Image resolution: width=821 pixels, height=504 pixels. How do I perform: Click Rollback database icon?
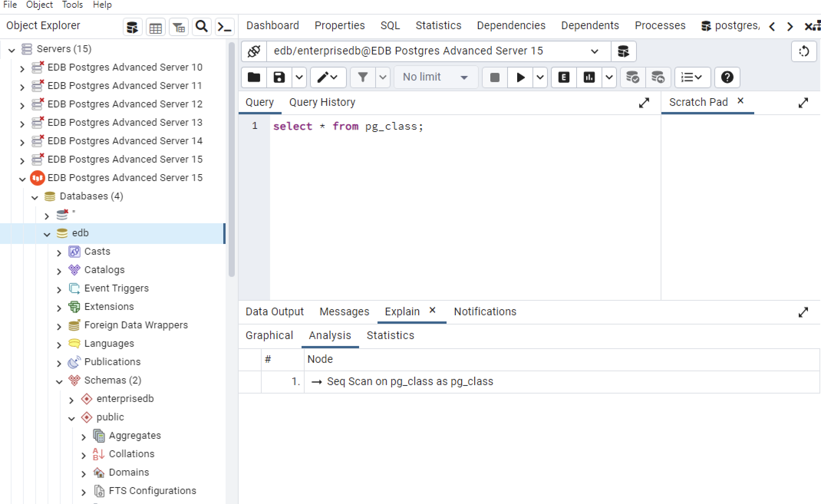pyautogui.click(x=658, y=77)
